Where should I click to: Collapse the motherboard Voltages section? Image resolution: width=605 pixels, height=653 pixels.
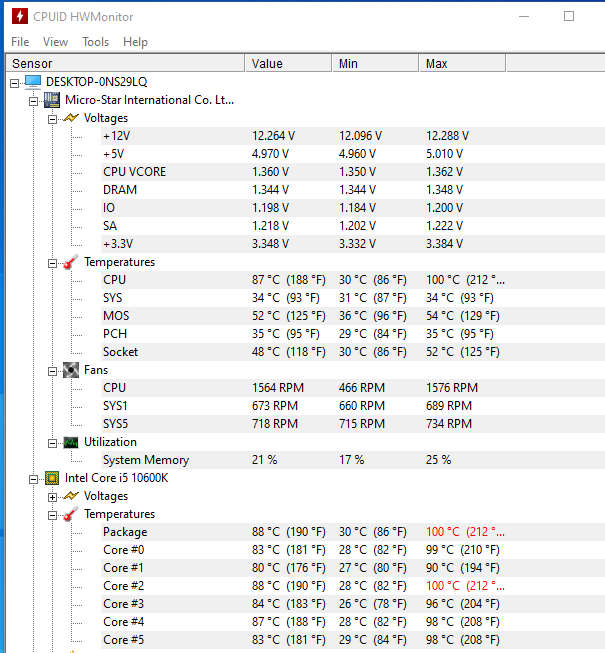click(x=52, y=120)
